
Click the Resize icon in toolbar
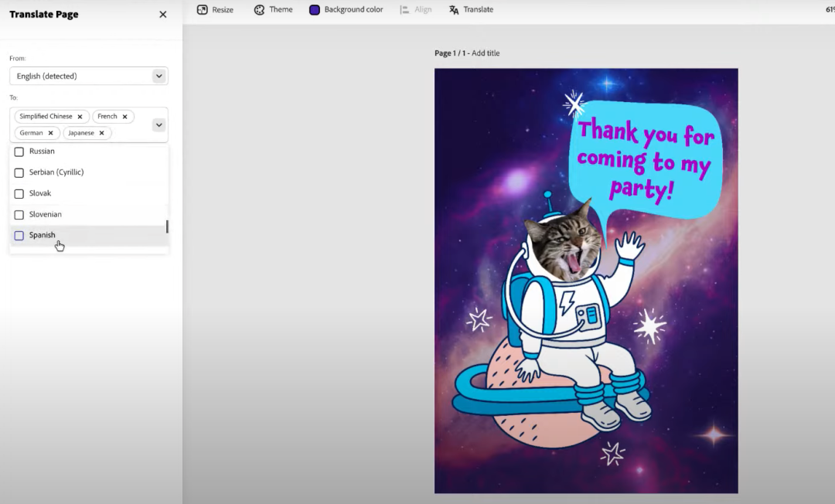tap(203, 10)
